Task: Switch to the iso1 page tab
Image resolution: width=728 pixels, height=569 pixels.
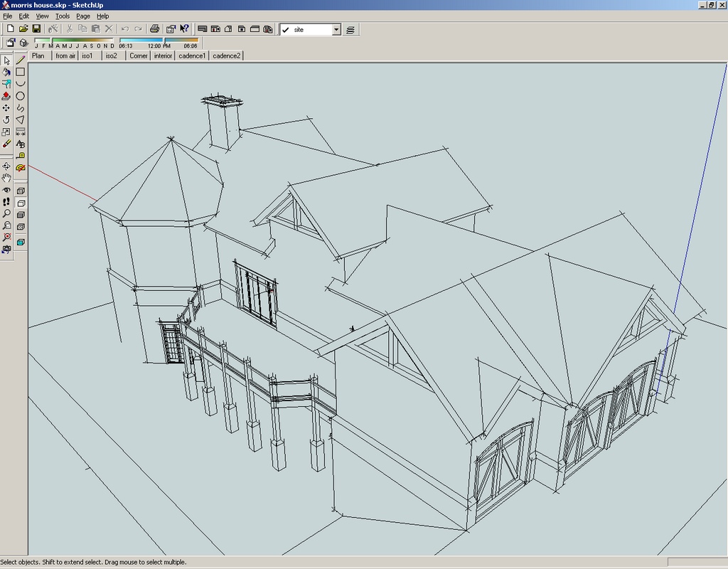Action: [87, 55]
